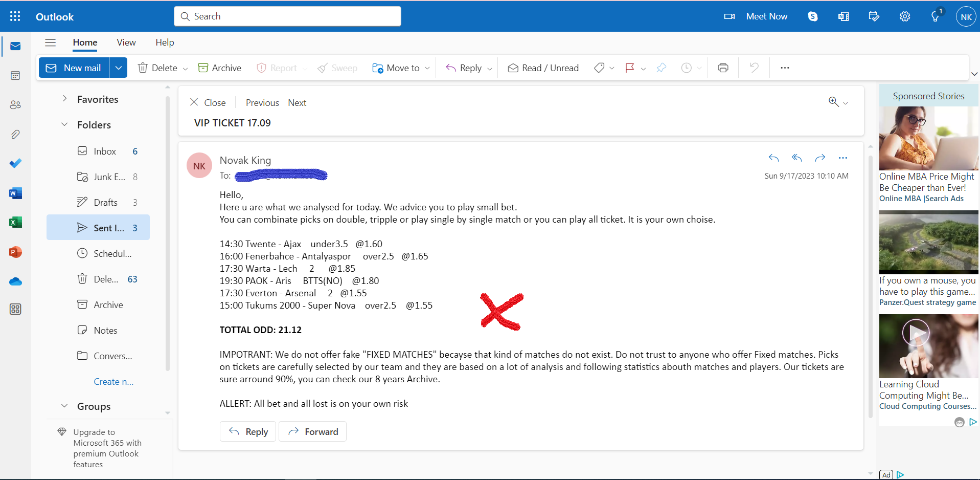
Task: Close the open email
Action: click(208, 102)
